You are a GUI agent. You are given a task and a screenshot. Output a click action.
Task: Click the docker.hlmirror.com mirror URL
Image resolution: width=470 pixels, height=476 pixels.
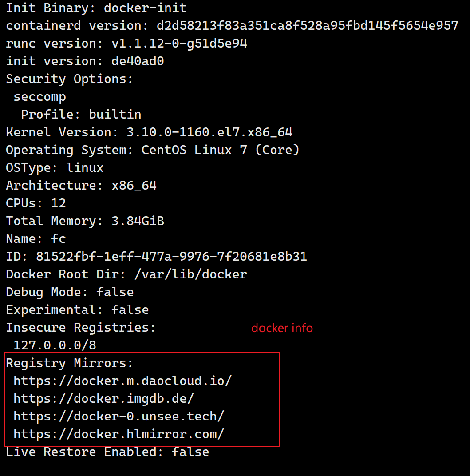point(118,434)
